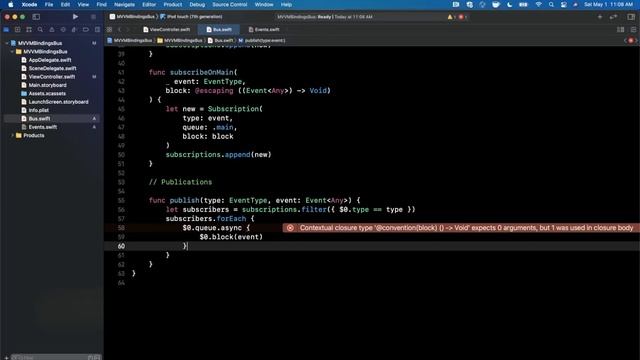This screenshot has width=640, height=360.
Task: Open the Navigate menu
Action: (x=124, y=4)
